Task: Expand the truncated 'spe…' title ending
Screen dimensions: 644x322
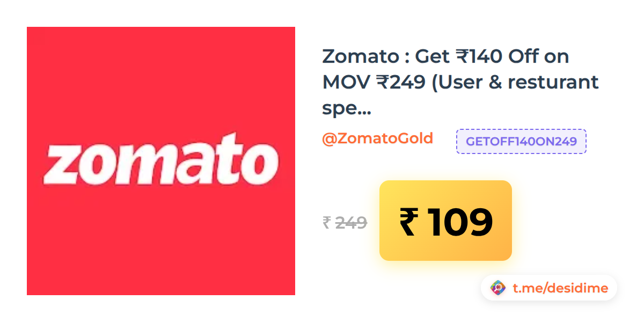Action: [x=347, y=109]
